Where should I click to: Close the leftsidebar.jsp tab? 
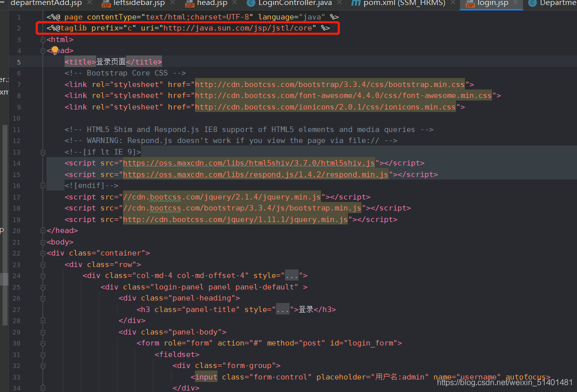172,3
